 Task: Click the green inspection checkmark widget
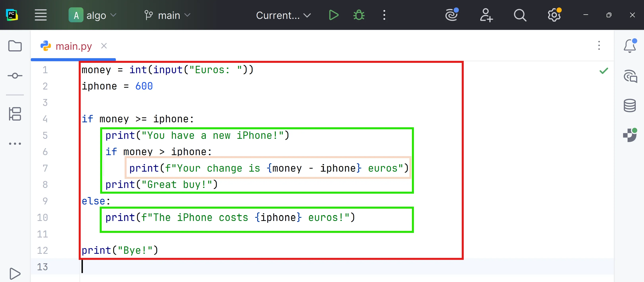603,71
